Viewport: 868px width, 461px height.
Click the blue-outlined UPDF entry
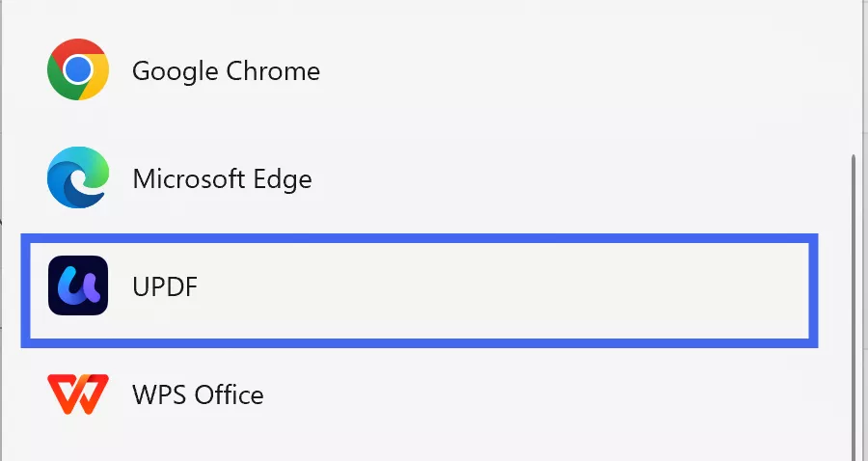(420, 289)
